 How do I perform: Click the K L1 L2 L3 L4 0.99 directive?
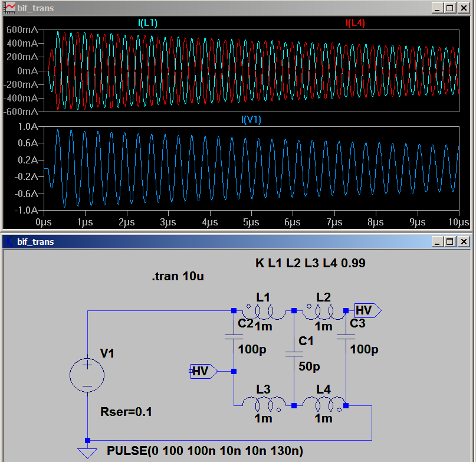[310, 263]
